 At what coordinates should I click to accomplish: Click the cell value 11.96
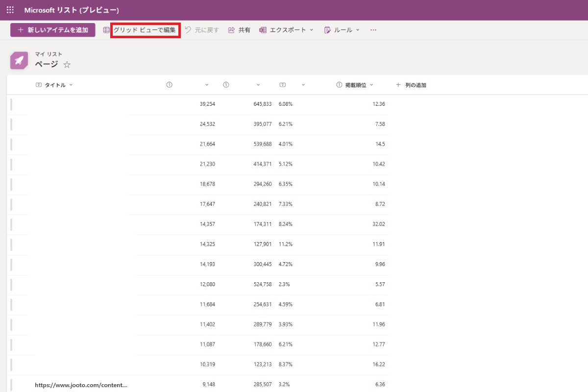(379, 324)
